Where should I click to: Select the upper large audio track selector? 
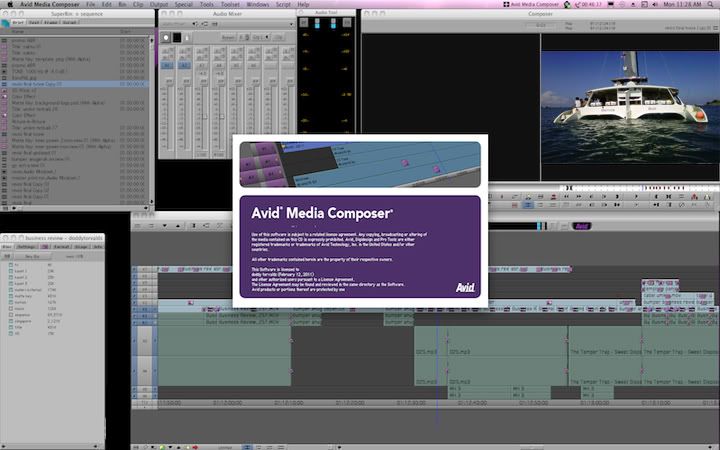(x=145, y=341)
